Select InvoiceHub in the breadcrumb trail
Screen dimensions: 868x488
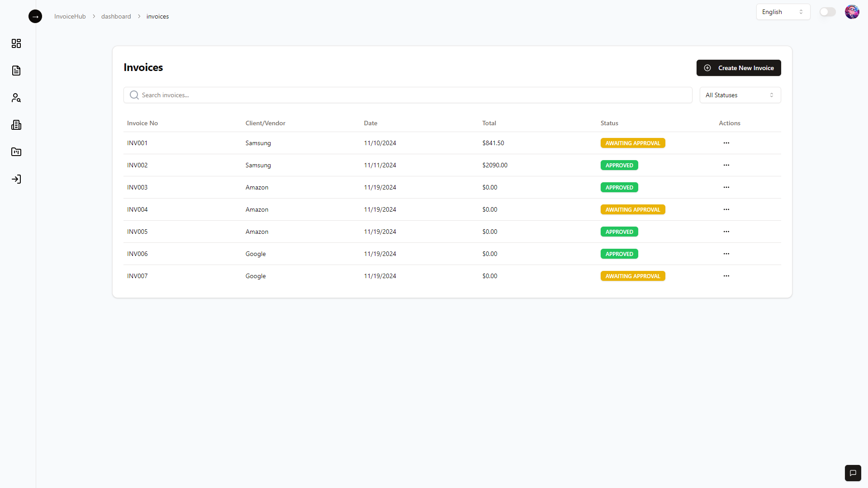[x=70, y=16]
